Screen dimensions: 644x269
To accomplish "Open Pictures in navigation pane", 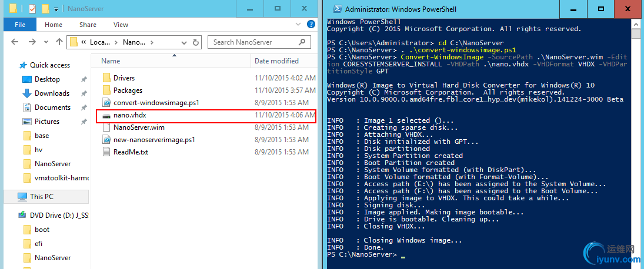I will 47,122.
